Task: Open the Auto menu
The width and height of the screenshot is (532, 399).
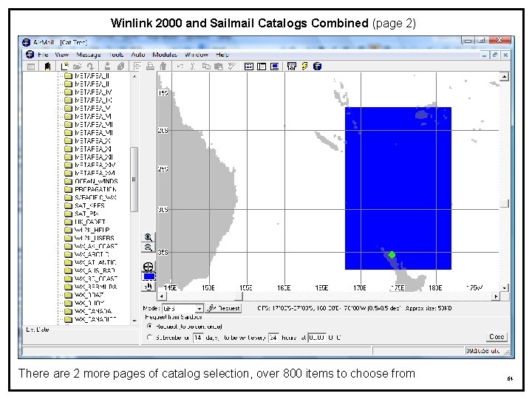Action: click(x=137, y=55)
